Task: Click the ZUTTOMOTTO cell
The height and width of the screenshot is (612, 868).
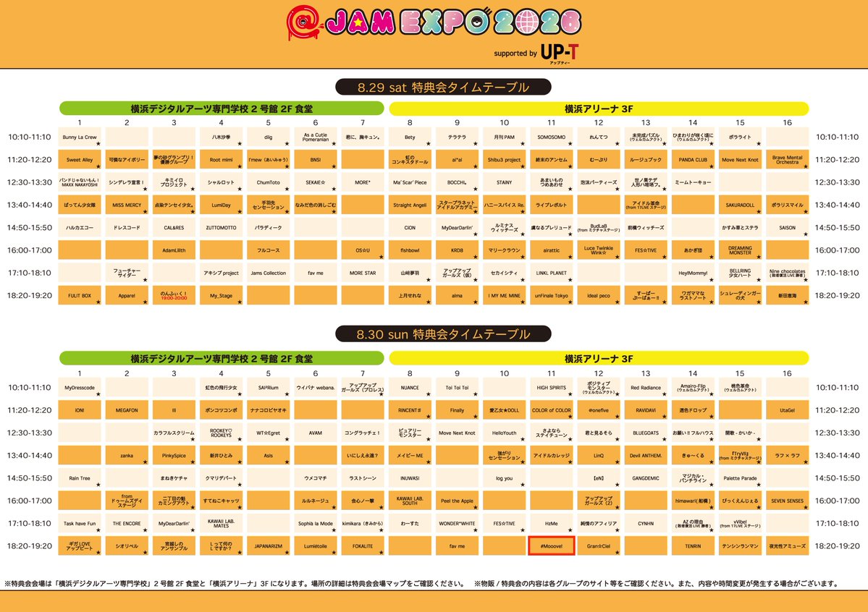Action: click(222, 227)
